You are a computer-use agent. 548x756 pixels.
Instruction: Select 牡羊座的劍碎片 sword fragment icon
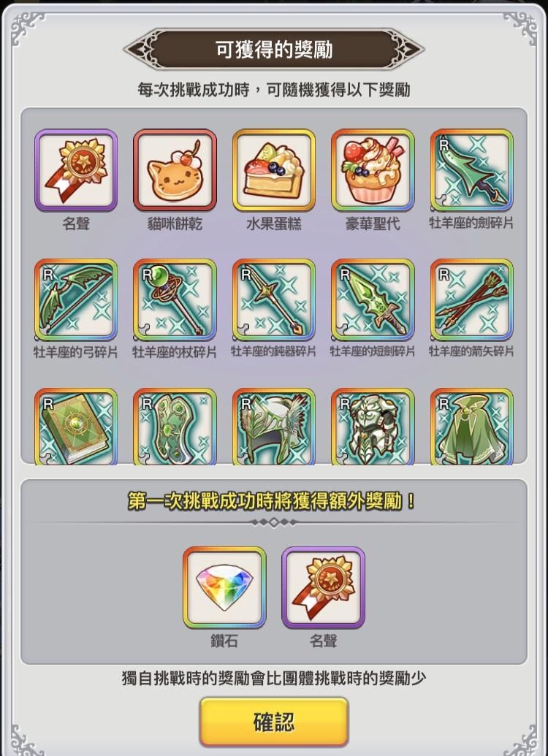[x=472, y=170]
